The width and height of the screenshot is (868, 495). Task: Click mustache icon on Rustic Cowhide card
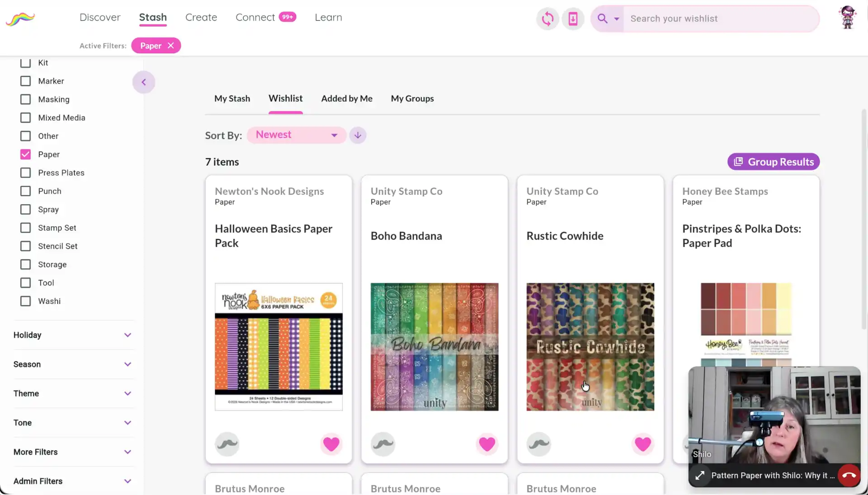(539, 444)
